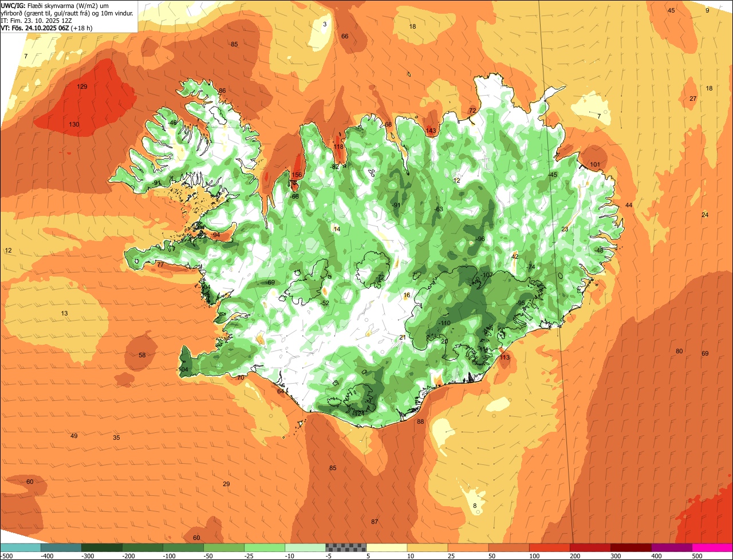Viewport: 733px width, 560px height.
Task: Click the '42' value in east Iceland
Action: tap(515, 257)
